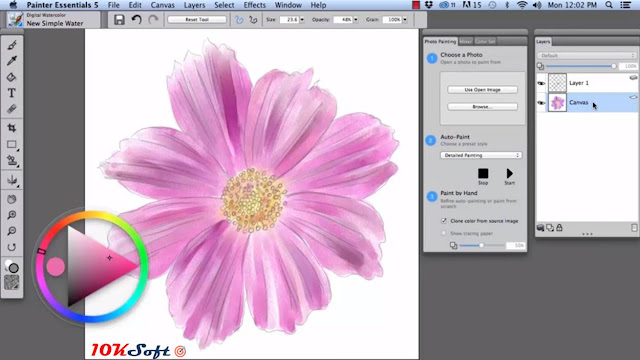640x360 pixels.
Task: Open the Layers menu
Action: (194, 5)
